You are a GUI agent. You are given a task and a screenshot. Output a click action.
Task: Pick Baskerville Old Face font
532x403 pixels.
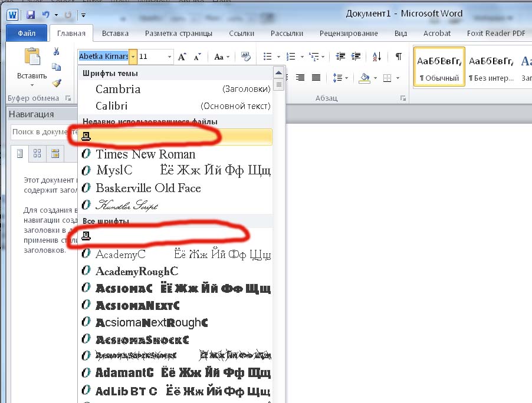click(x=175, y=188)
